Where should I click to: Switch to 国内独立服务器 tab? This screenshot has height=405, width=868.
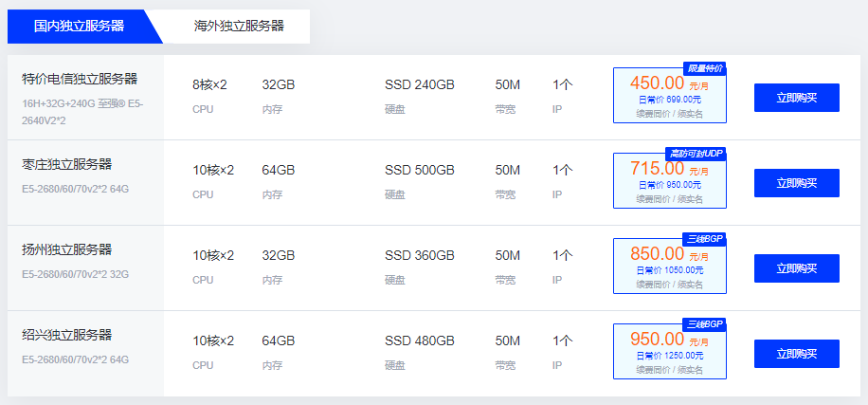[80, 27]
